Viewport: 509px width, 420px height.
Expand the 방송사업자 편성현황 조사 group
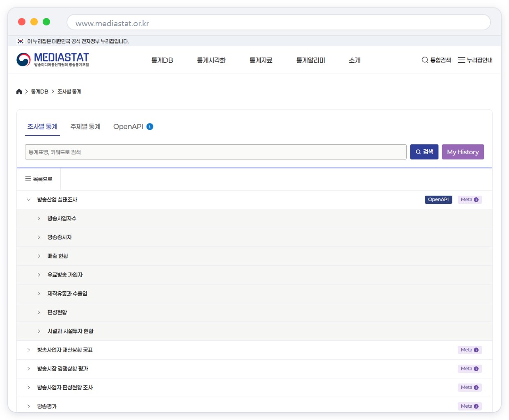(29, 388)
